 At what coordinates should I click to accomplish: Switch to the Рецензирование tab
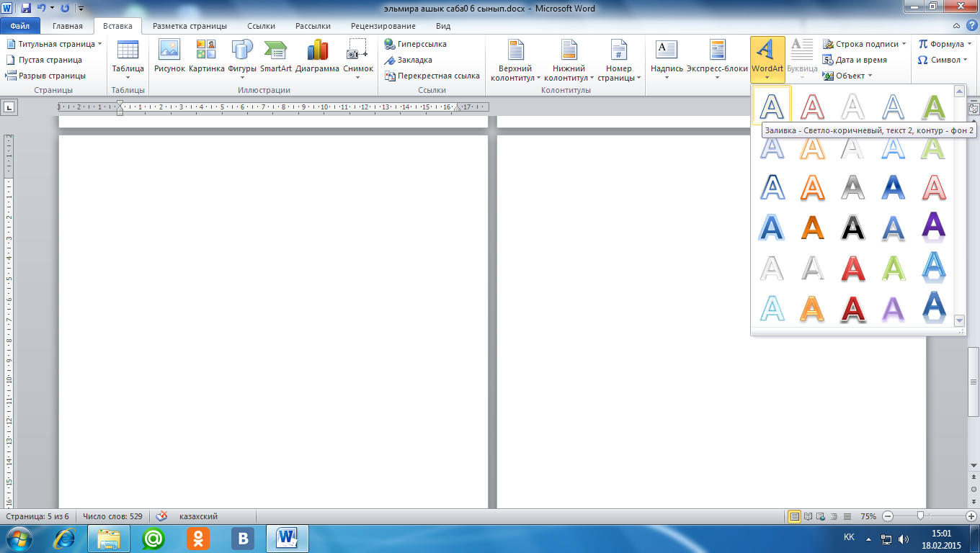[383, 26]
